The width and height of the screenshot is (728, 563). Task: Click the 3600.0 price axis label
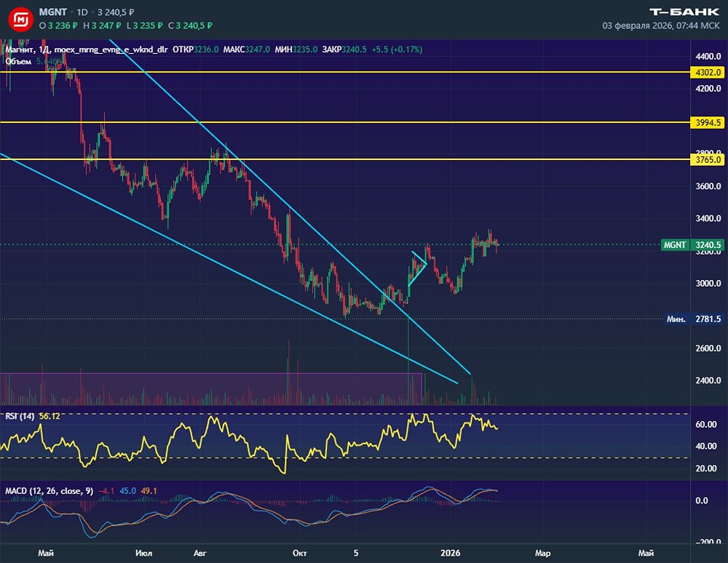click(x=708, y=186)
